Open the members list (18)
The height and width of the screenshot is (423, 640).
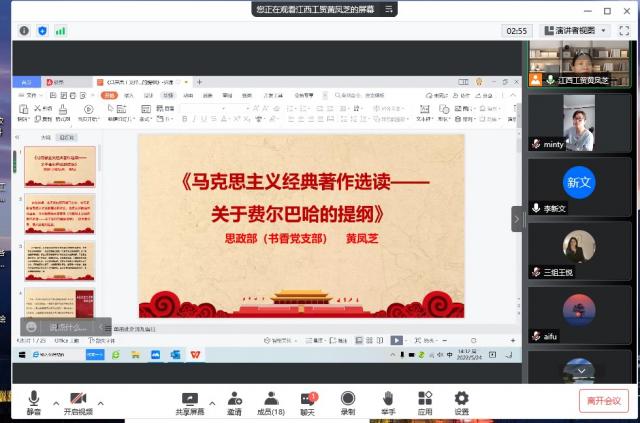point(270,400)
